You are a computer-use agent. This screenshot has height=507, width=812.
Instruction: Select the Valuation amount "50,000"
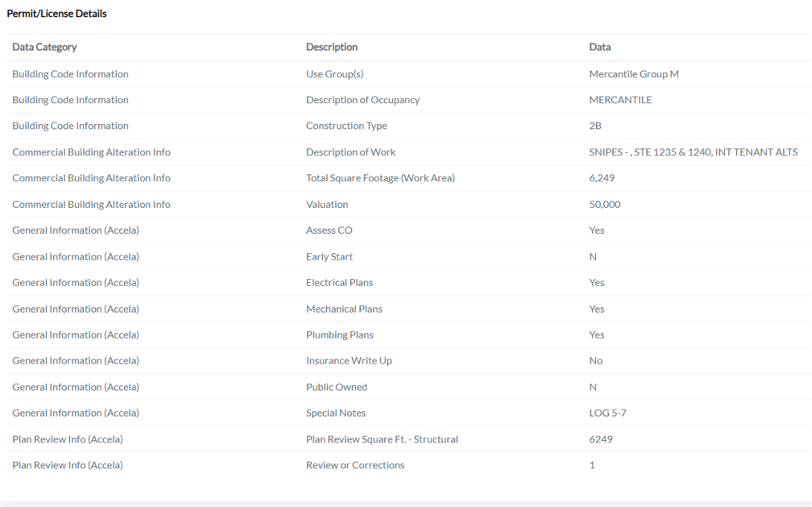pos(605,204)
